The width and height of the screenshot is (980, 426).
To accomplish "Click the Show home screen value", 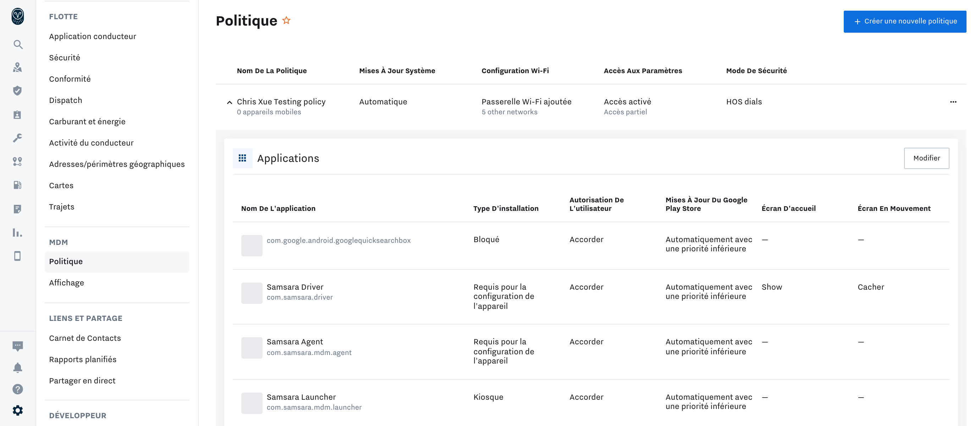I will click(771, 287).
